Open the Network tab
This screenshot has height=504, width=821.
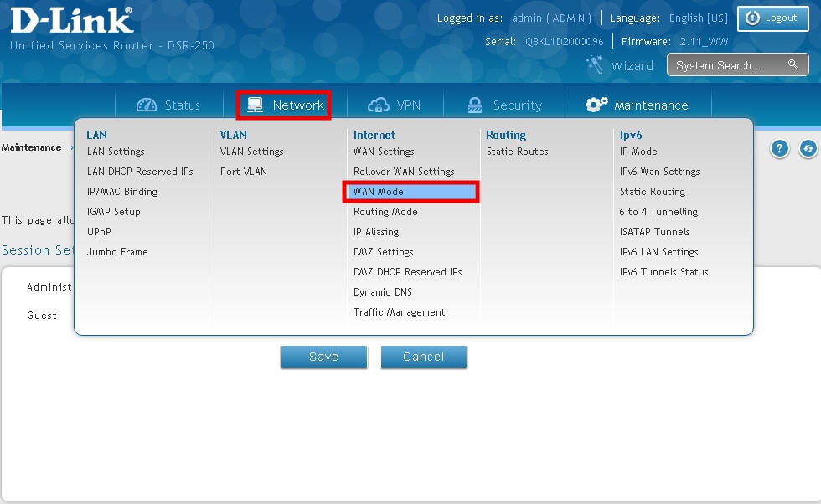283,105
